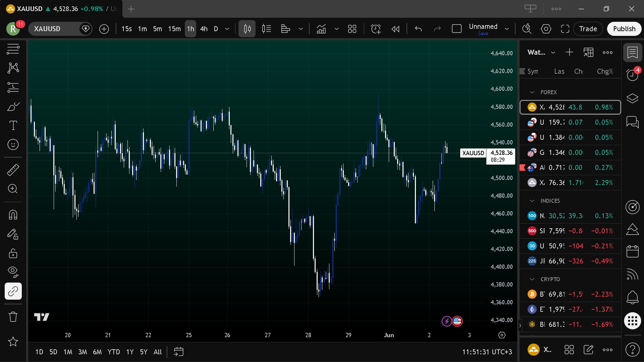Select the XAUUSD row at 0.98% in the watchlist

(x=570, y=107)
